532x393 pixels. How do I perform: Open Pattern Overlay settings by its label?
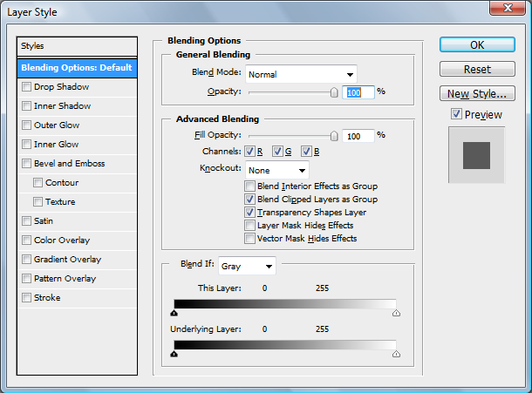coord(65,278)
